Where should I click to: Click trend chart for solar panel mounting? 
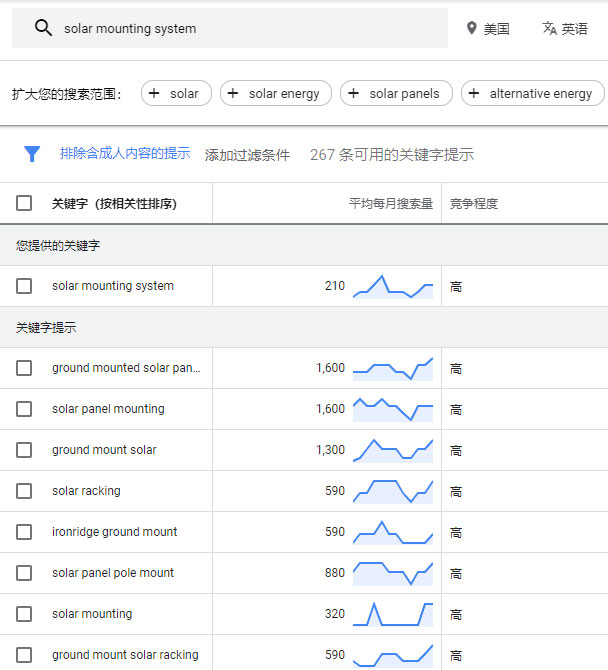pyautogui.click(x=393, y=409)
